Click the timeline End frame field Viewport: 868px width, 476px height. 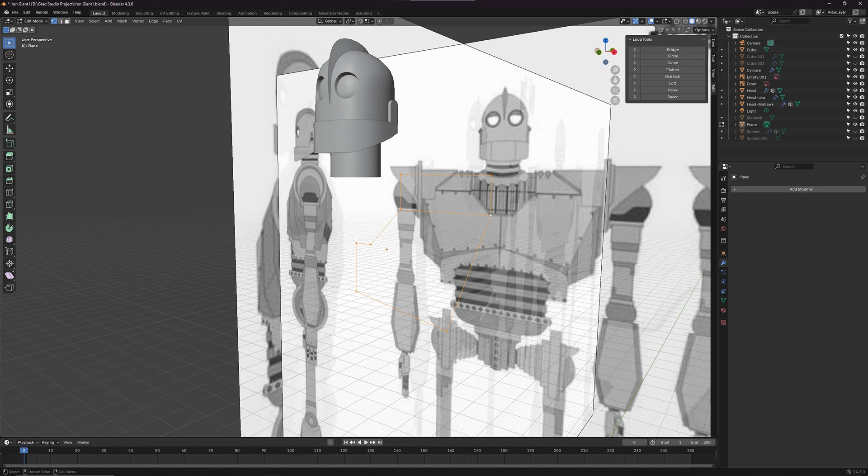pyautogui.click(x=701, y=443)
